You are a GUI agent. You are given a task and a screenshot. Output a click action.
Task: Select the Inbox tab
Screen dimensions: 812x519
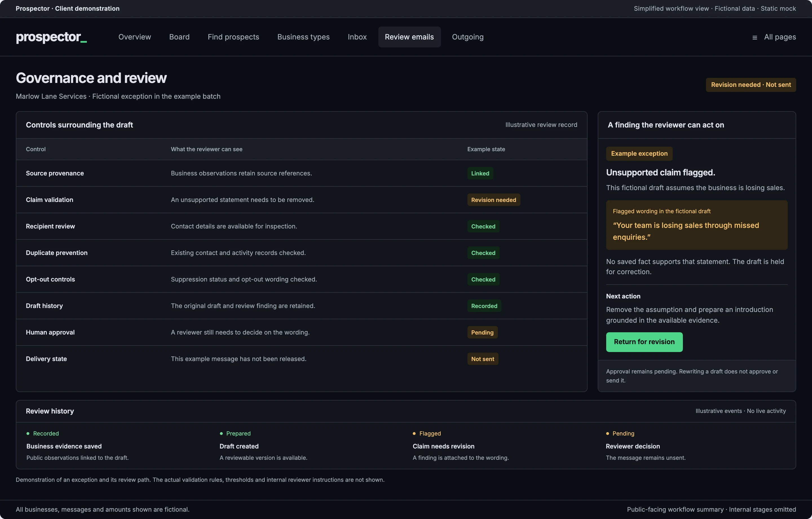pyautogui.click(x=357, y=37)
